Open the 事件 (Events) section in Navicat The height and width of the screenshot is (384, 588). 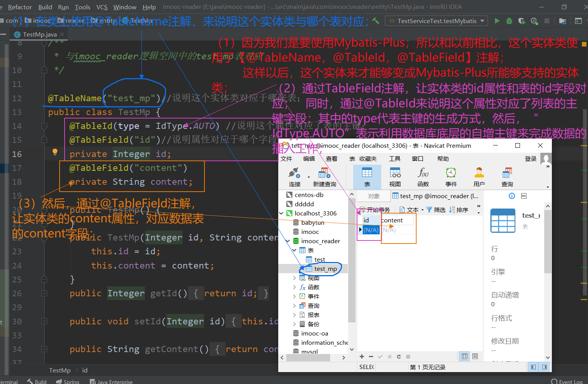coord(450,176)
